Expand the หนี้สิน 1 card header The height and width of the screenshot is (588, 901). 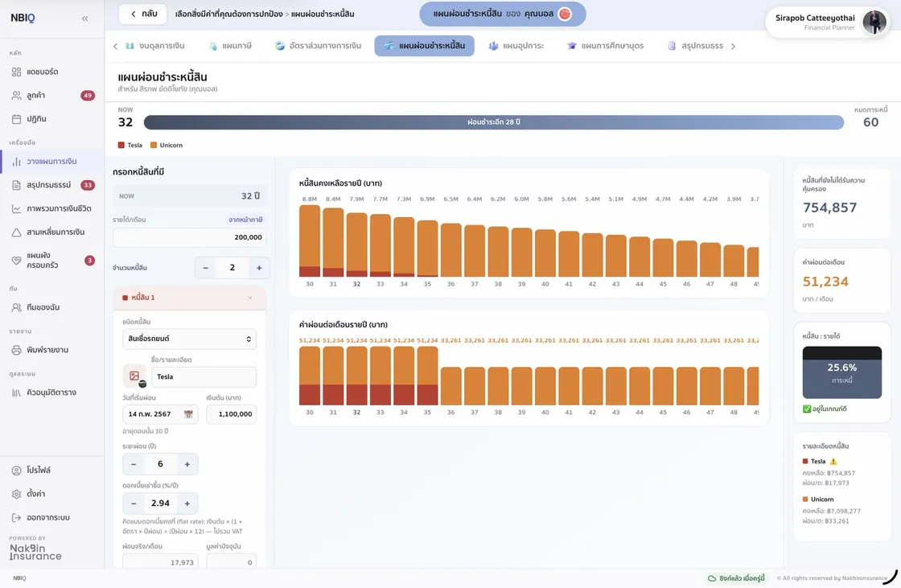pos(190,298)
